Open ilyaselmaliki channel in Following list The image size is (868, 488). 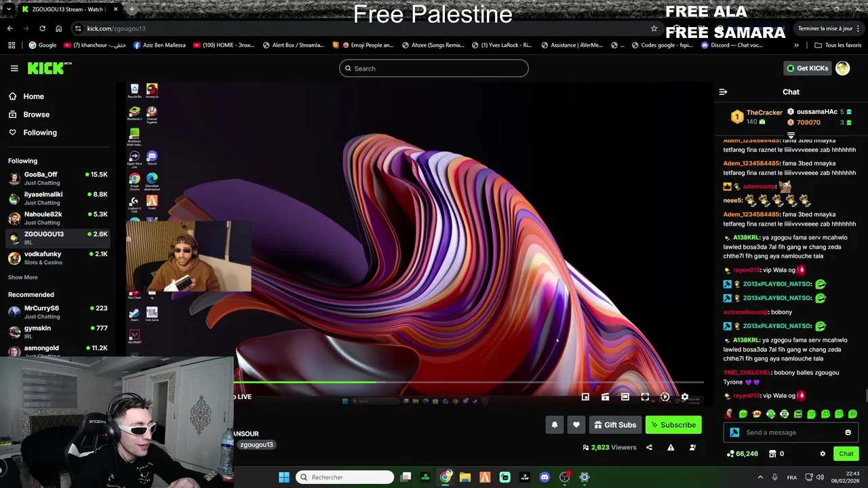point(58,198)
